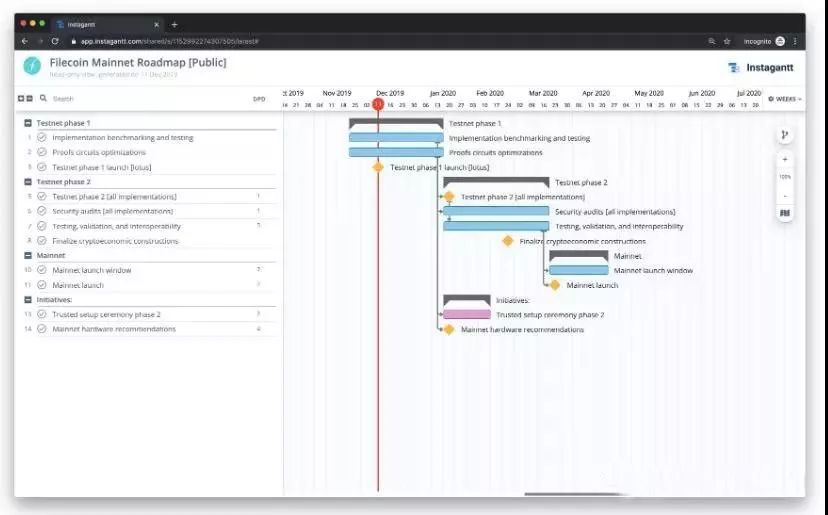Screen dimensions: 828x515
Task: Click Finalize cryptoeconomic constructions milestone diamond
Action: pyautogui.click(x=508, y=241)
